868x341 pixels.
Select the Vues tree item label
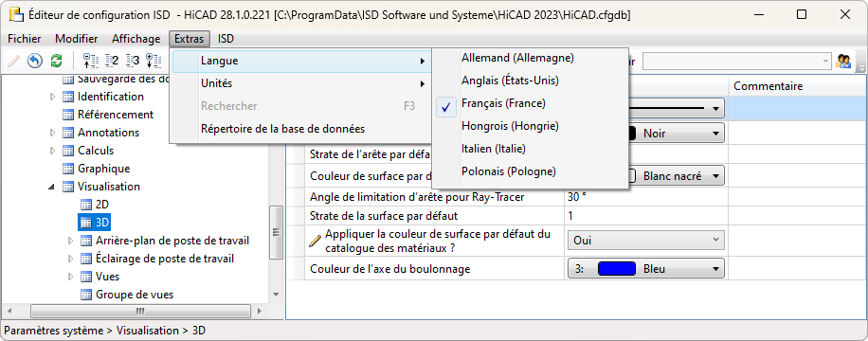[107, 277]
